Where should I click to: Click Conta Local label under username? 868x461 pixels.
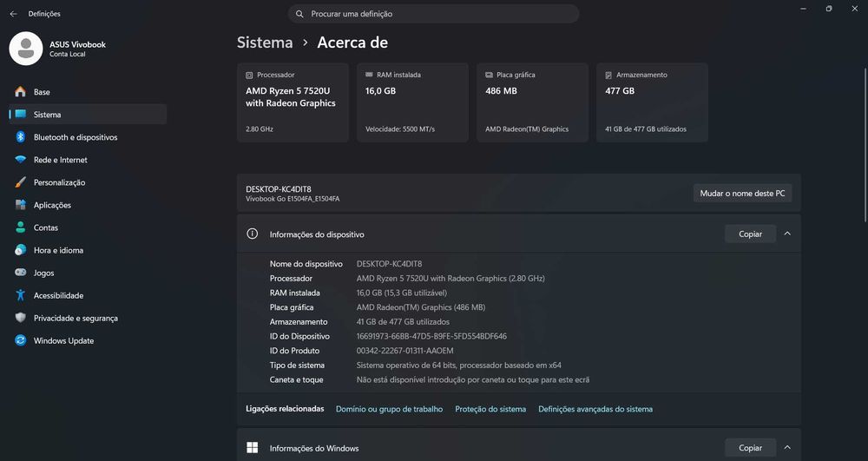pos(68,54)
